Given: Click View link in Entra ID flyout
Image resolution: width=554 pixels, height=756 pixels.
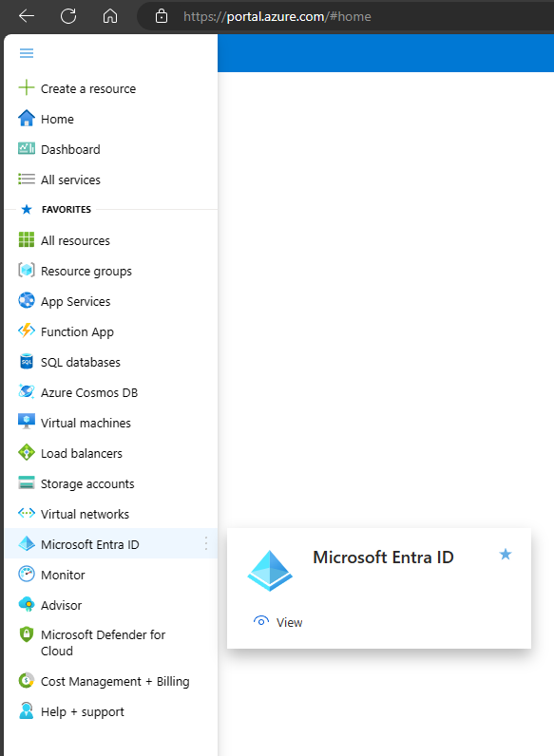Looking at the screenshot, I should (289, 622).
